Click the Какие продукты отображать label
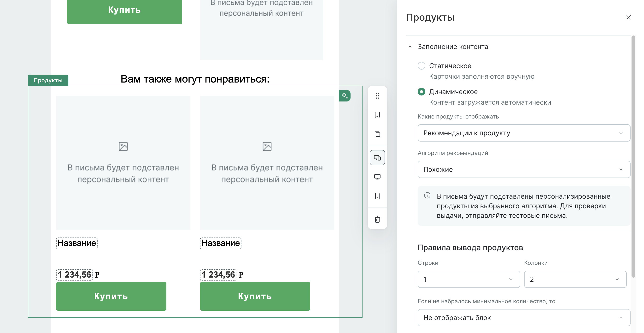Image resolution: width=644 pixels, height=333 pixels. (458, 117)
